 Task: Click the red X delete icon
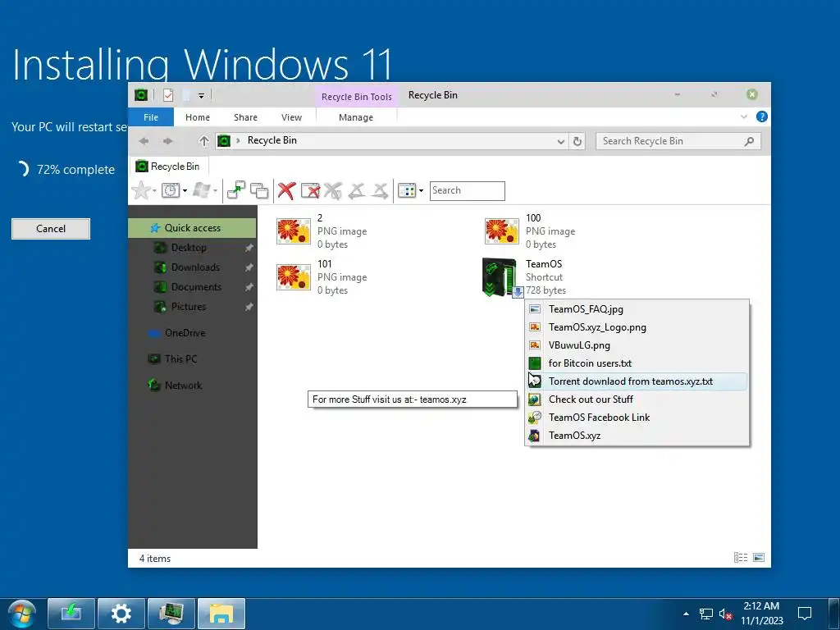point(286,190)
